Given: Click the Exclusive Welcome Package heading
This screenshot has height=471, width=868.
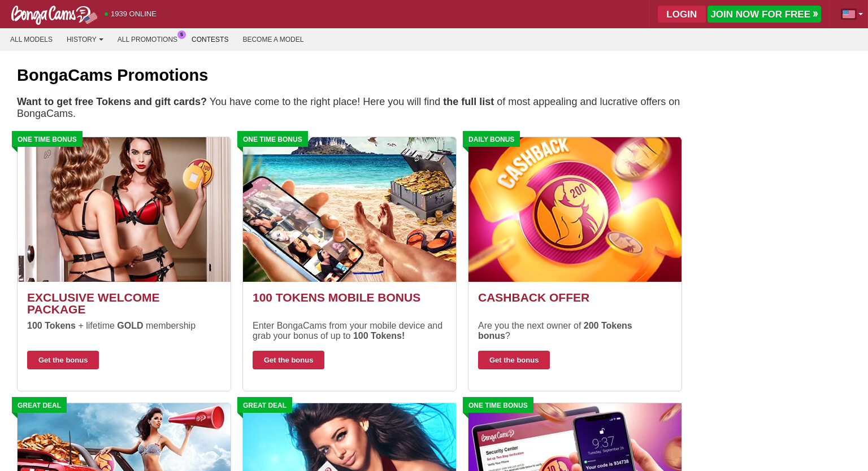Looking at the screenshot, I should (93, 304).
